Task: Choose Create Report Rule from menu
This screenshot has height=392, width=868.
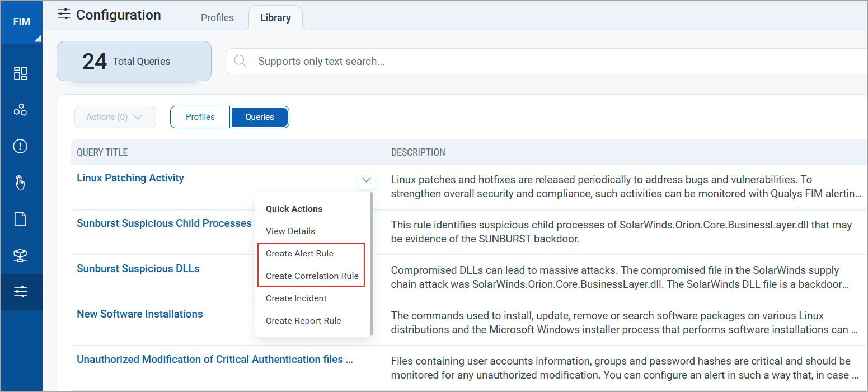Action: pos(303,320)
